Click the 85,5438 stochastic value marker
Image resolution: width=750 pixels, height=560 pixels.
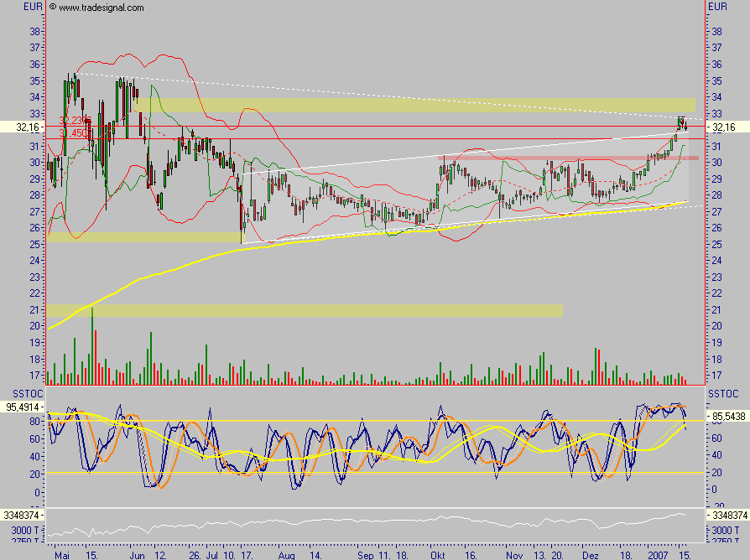pyautogui.click(x=727, y=416)
